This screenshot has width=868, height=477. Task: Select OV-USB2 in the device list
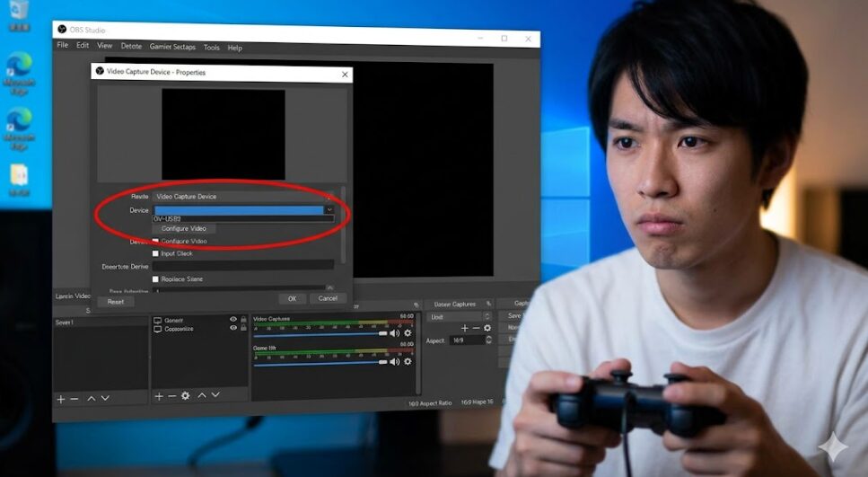click(243, 219)
